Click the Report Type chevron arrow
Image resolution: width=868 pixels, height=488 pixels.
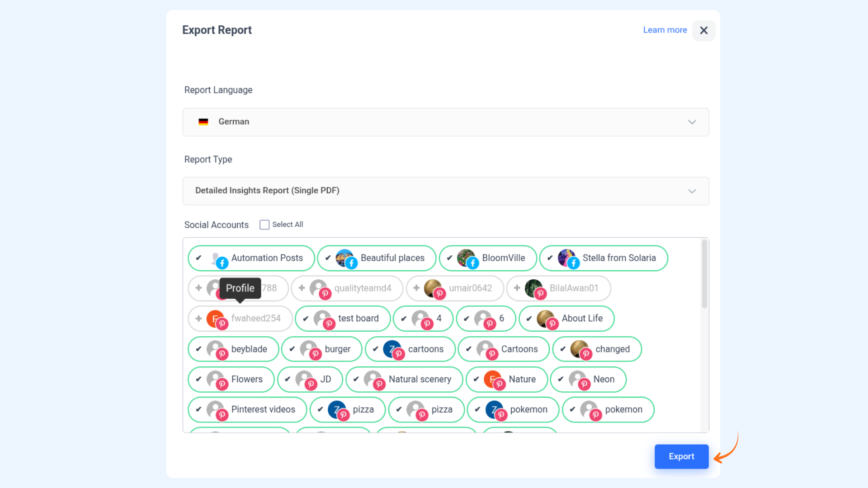point(692,191)
